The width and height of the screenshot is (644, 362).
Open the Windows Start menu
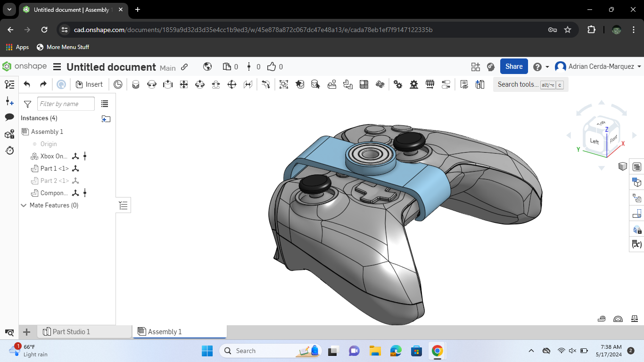[207, 351]
